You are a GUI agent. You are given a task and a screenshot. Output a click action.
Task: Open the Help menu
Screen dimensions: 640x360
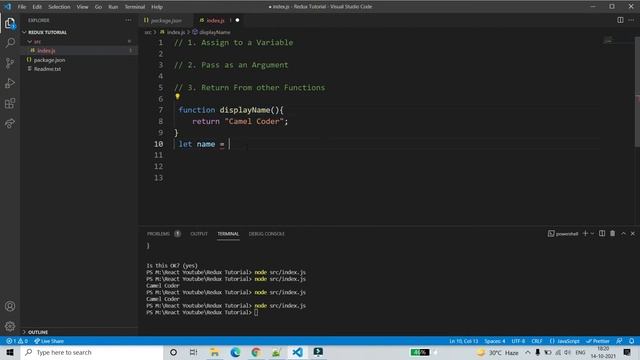click(157, 7)
